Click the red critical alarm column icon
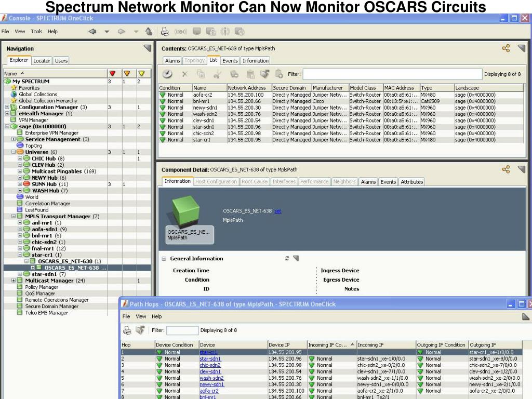Image resolution: width=532 pixels, height=399 pixels. (x=112, y=73)
